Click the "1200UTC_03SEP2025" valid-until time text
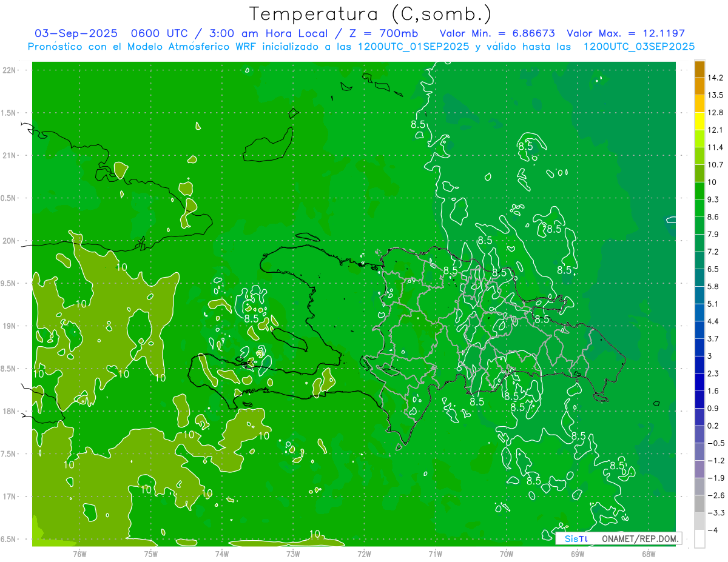 pyautogui.click(x=638, y=47)
